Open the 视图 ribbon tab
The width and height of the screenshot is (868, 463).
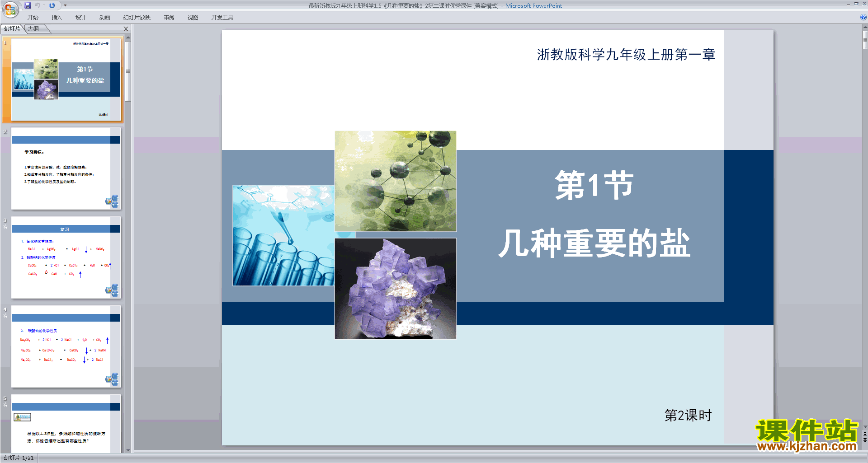(193, 17)
